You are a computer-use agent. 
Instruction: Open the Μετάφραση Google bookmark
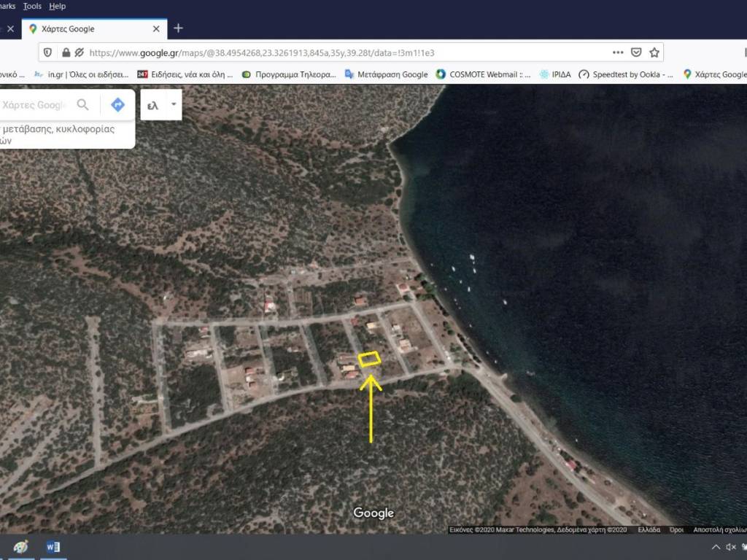click(x=387, y=74)
